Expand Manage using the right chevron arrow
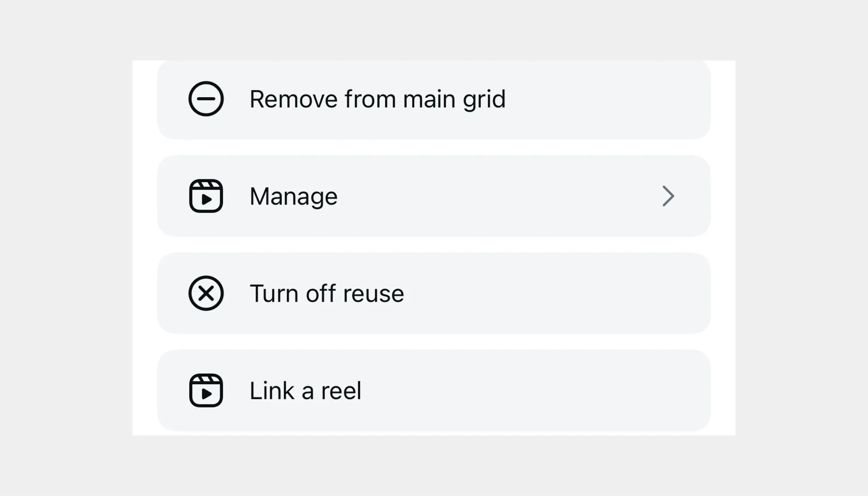Viewport: 868px width, 496px height. (x=668, y=196)
